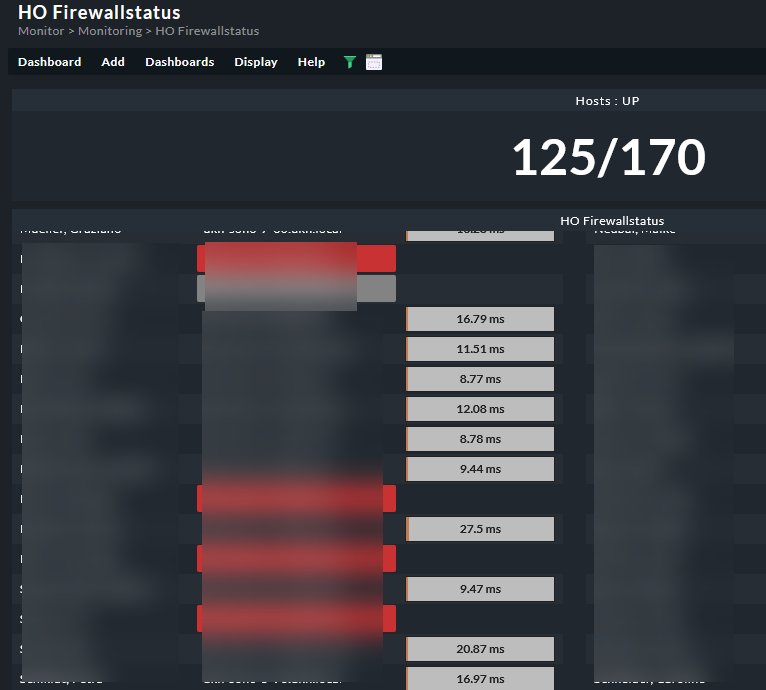Click the Hosts : UP dashlet title
766x690 pixels.
click(x=607, y=101)
